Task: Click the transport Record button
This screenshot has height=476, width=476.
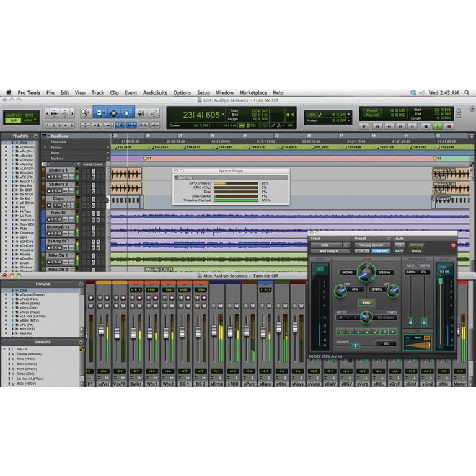Action: (x=449, y=126)
